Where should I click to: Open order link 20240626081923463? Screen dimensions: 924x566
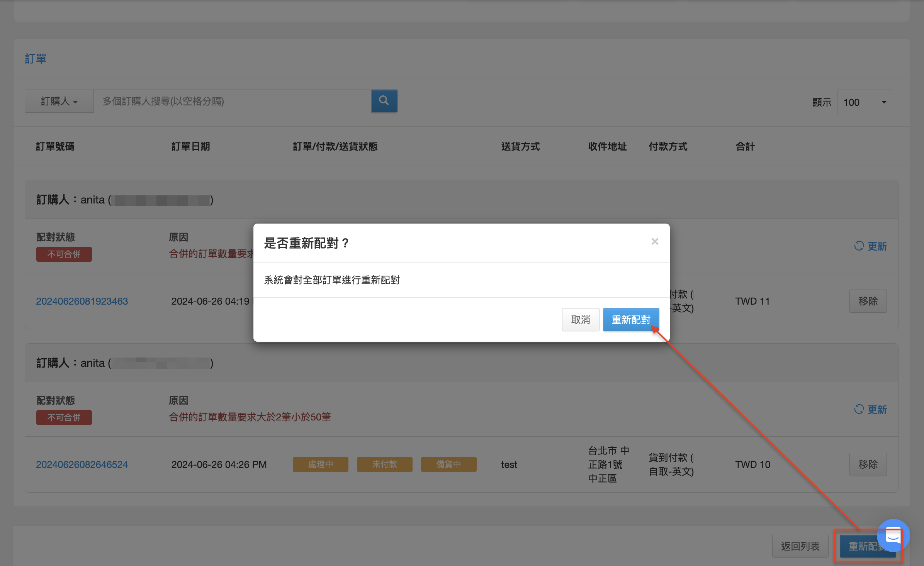point(82,301)
